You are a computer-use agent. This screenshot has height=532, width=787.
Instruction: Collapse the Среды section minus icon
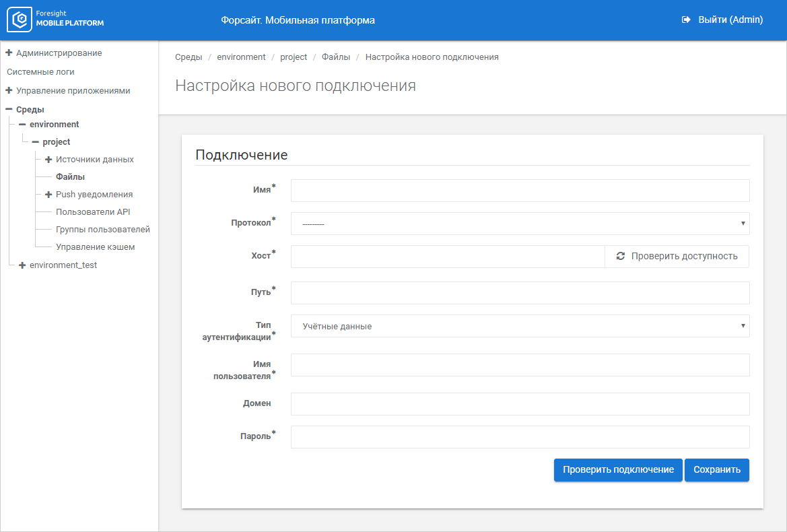click(9, 109)
